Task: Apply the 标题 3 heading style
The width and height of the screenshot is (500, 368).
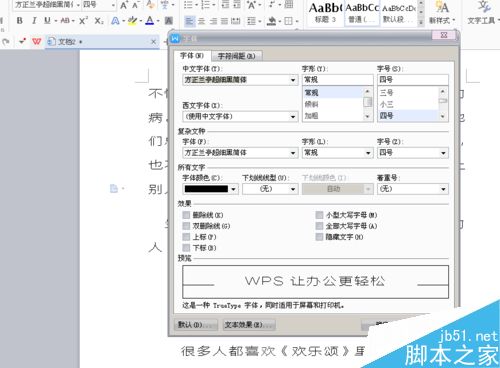Action: click(325, 13)
